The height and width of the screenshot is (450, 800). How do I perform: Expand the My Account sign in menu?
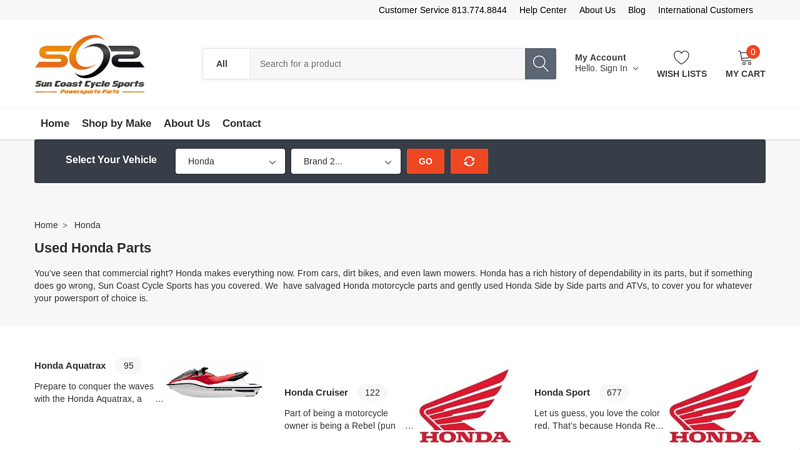(606, 68)
